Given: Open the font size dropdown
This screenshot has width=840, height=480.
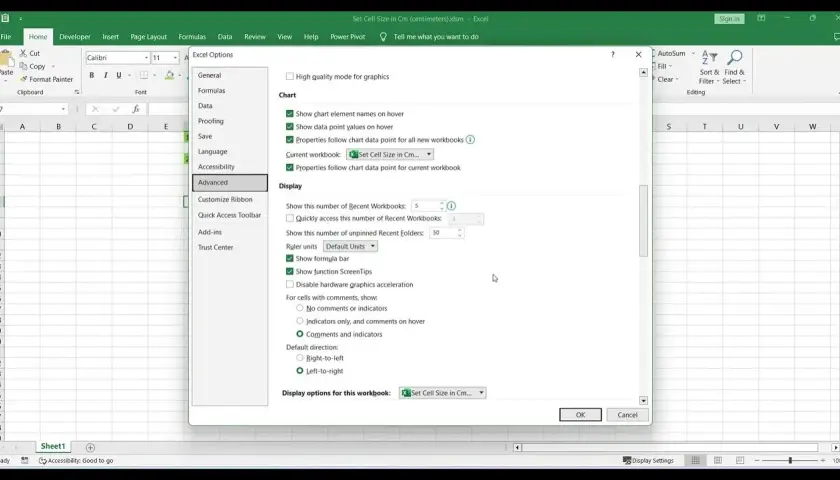Looking at the screenshot, I should click(x=175, y=58).
